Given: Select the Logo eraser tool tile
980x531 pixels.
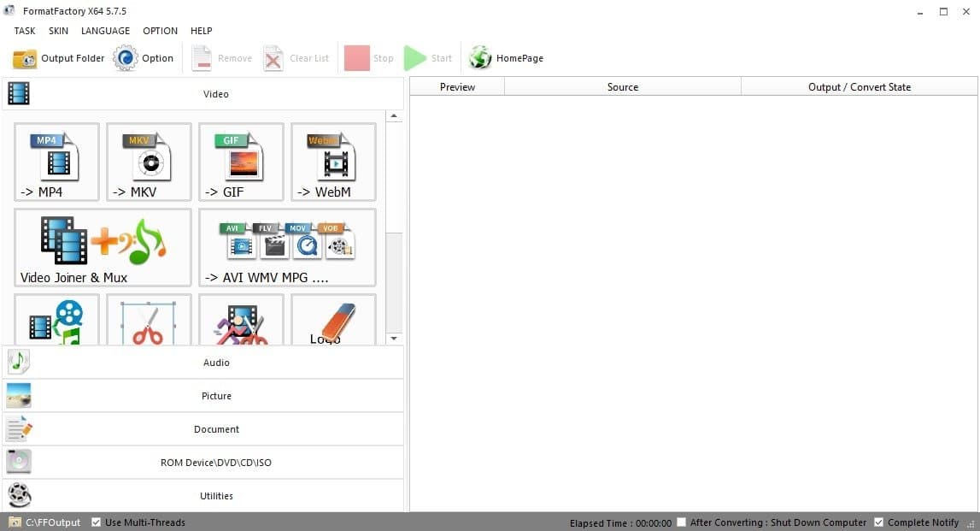Looking at the screenshot, I should (333, 322).
